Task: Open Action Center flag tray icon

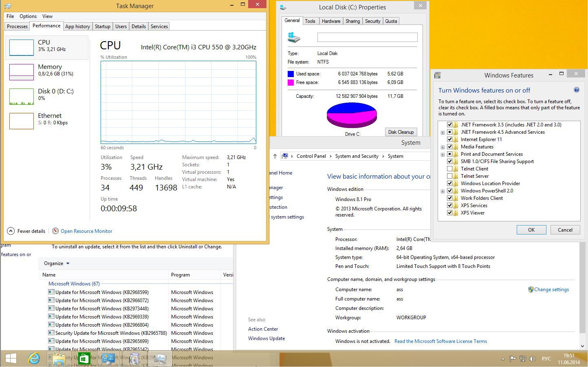Action: point(513,359)
